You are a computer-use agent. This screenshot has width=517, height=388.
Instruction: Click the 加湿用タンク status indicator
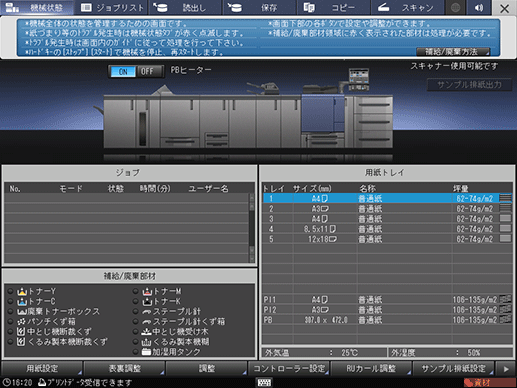point(135,352)
